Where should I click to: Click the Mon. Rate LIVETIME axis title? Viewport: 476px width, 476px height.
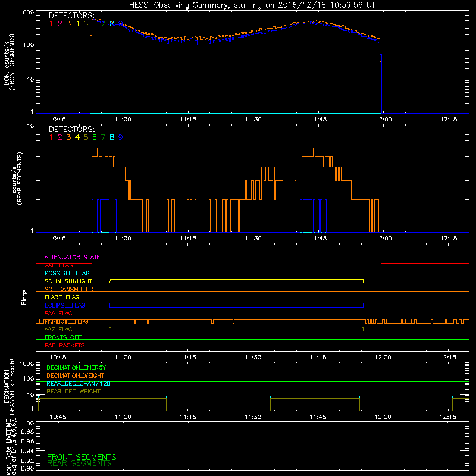point(11,447)
